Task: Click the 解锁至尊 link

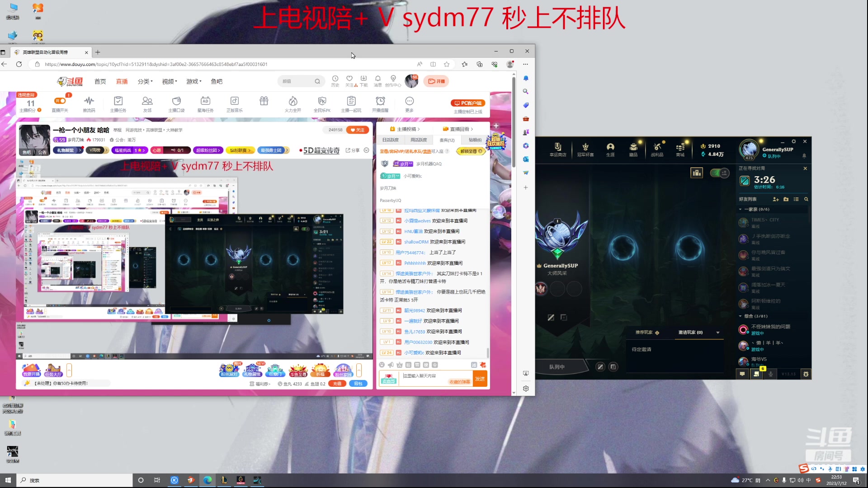Action: click(469, 151)
